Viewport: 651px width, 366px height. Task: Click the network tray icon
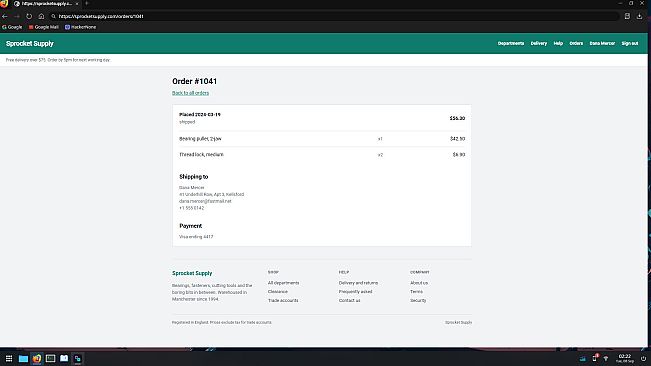pyautogui.click(x=606, y=359)
